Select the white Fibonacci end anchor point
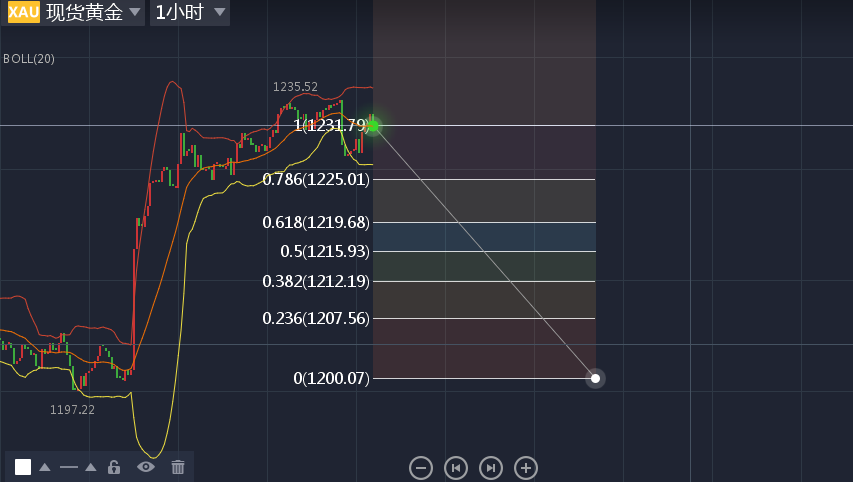 coord(596,378)
